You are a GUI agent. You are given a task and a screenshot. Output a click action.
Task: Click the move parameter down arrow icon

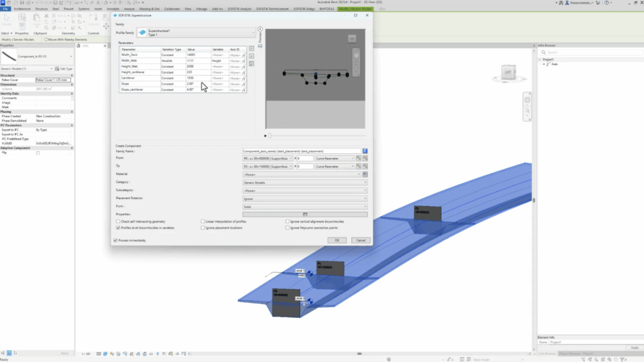(252, 56)
